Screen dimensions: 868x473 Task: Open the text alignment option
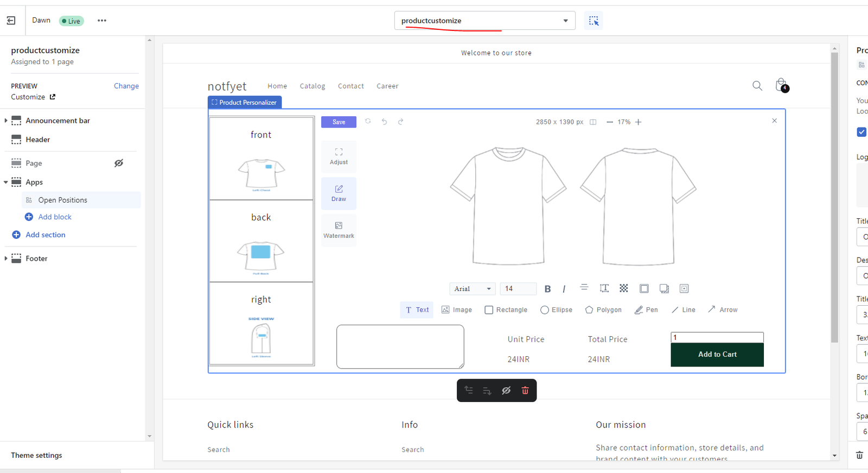point(584,287)
